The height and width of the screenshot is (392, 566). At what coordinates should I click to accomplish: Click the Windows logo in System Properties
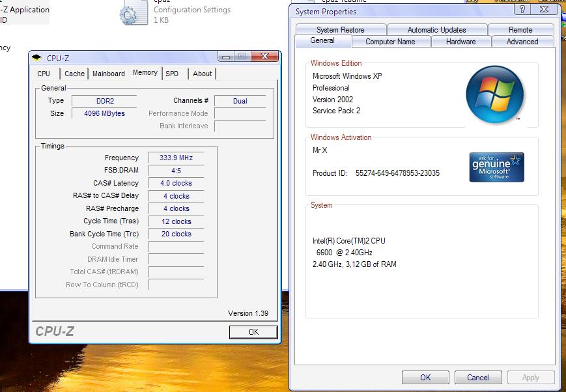[495, 94]
